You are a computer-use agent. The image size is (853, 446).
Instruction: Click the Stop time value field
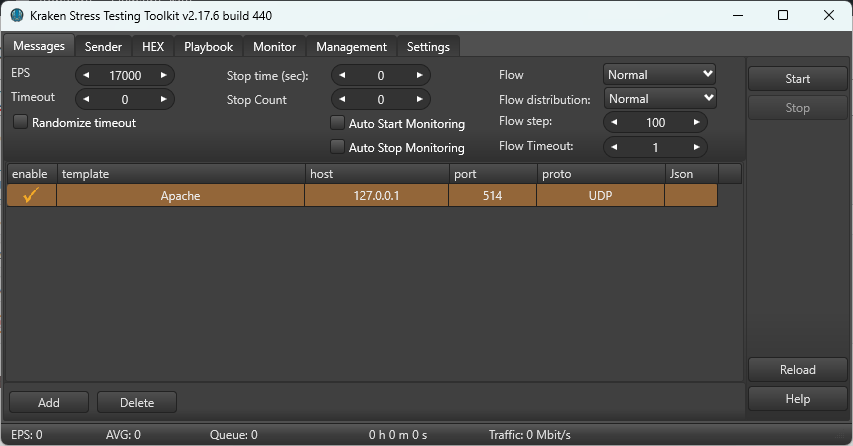[x=381, y=76]
